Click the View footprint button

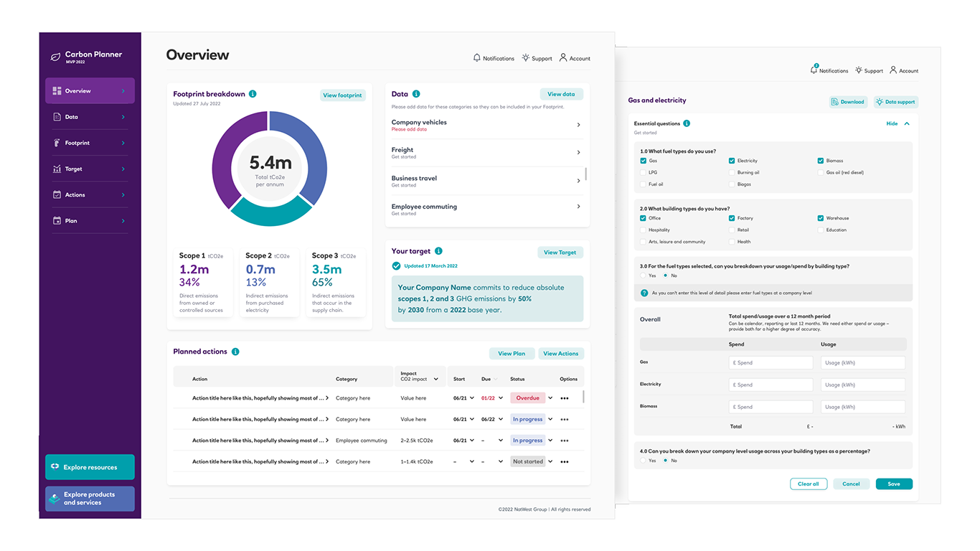(x=342, y=95)
